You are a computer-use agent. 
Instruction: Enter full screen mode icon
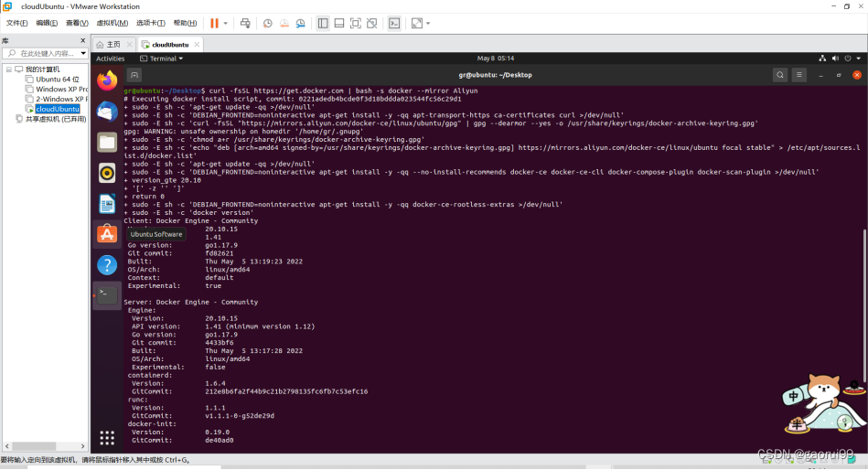coord(356,23)
